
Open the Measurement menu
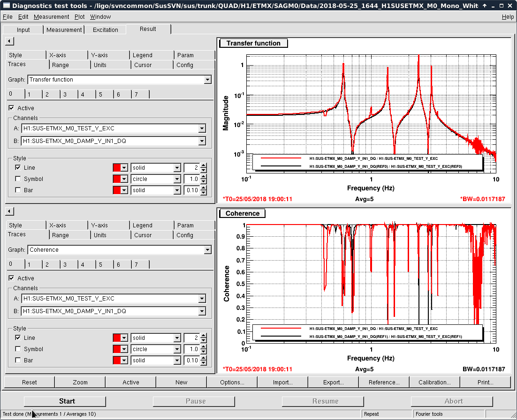(x=51, y=17)
